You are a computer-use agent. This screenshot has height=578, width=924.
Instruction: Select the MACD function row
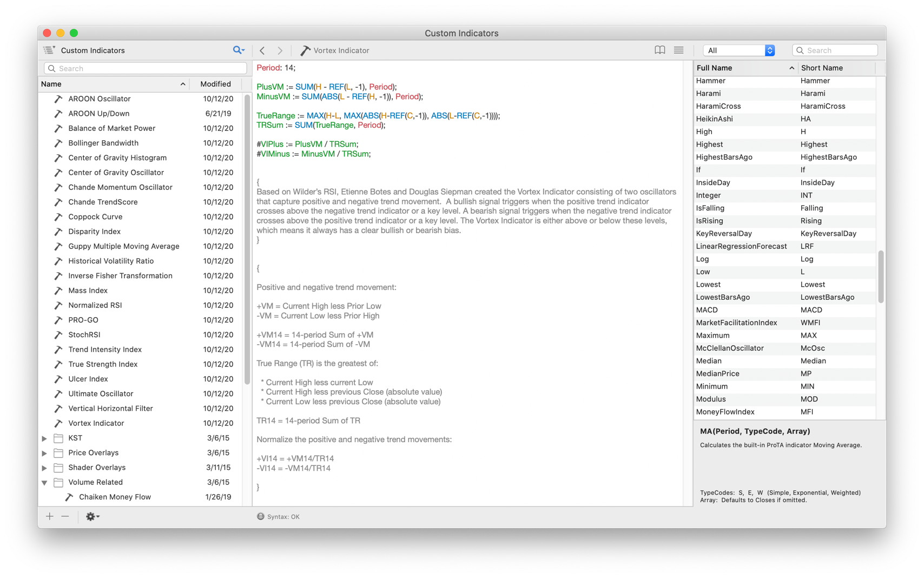tap(707, 310)
